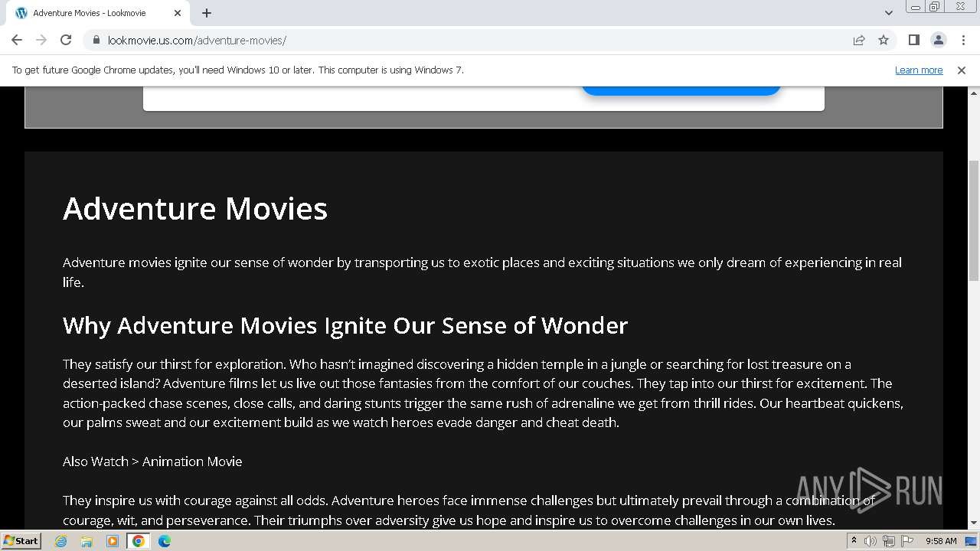Click the blue button in the ad banner

(x=681, y=90)
